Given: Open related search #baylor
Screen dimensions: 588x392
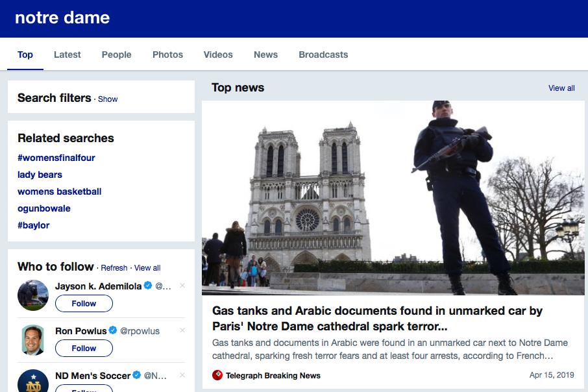Looking at the screenshot, I should pos(33,225).
